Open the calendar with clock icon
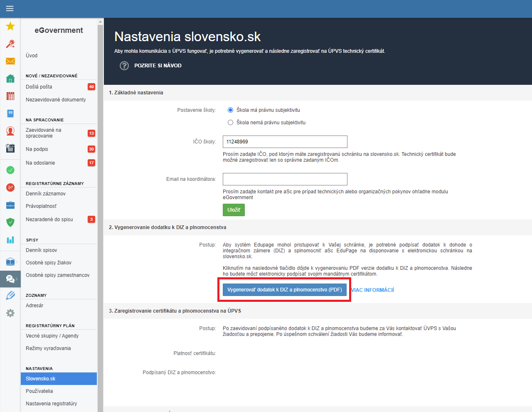532x412 pixels. click(x=10, y=148)
